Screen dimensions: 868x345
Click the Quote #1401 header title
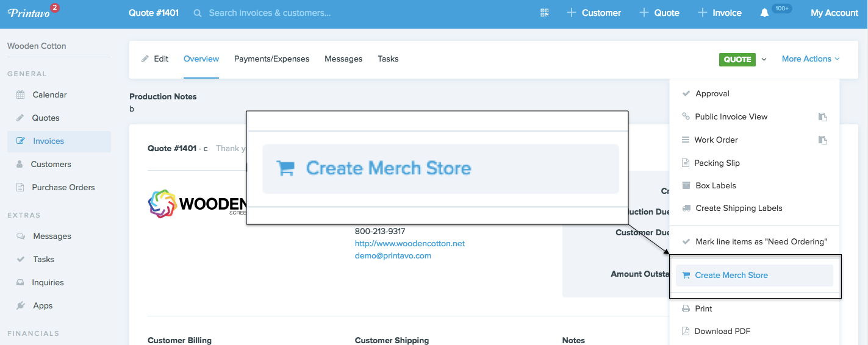154,13
